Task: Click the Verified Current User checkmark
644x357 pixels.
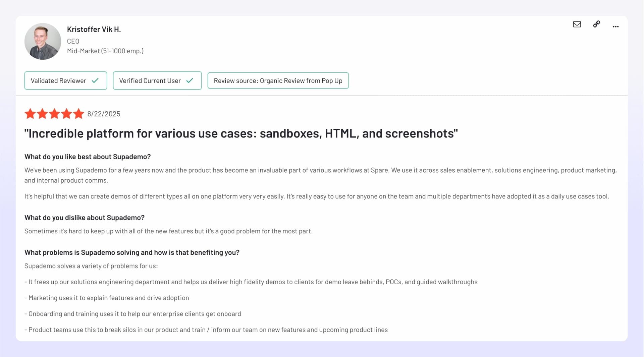Action: coord(190,81)
